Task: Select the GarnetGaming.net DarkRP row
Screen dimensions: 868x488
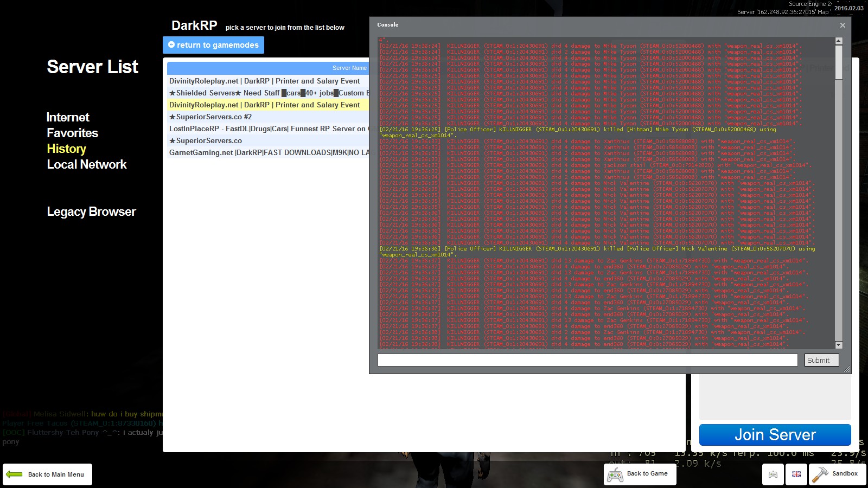Action: coord(268,152)
